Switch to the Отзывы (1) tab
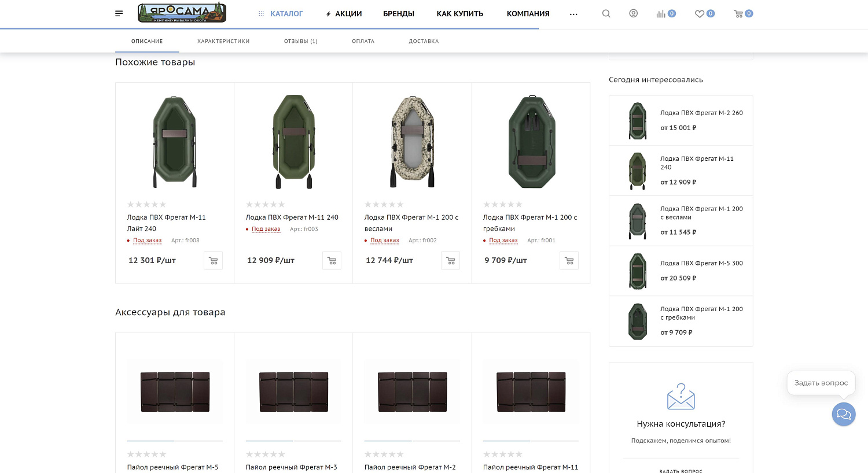This screenshot has height=473, width=868. pyautogui.click(x=300, y=41)
